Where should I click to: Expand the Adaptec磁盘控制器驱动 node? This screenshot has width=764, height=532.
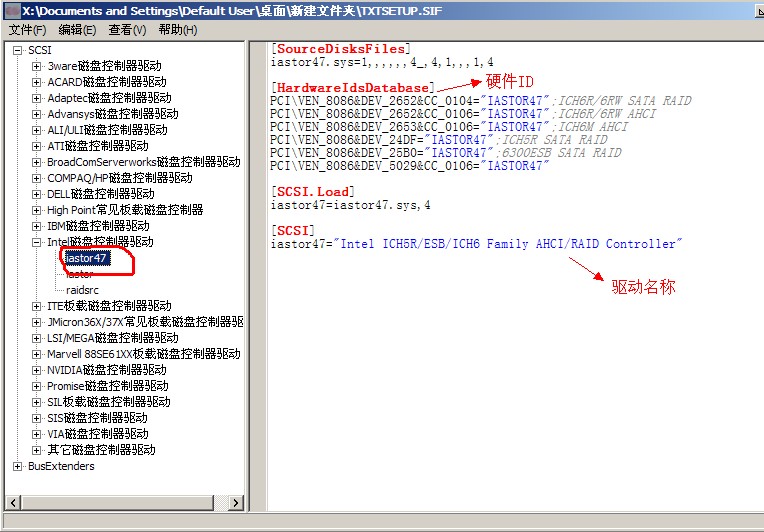click(37, 98)
